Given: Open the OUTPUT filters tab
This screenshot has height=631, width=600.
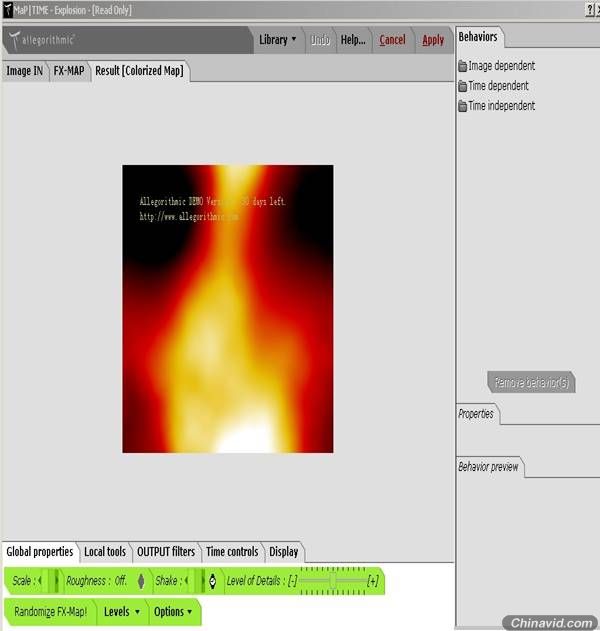Looking at the screenshot, I should click(166, 551).
